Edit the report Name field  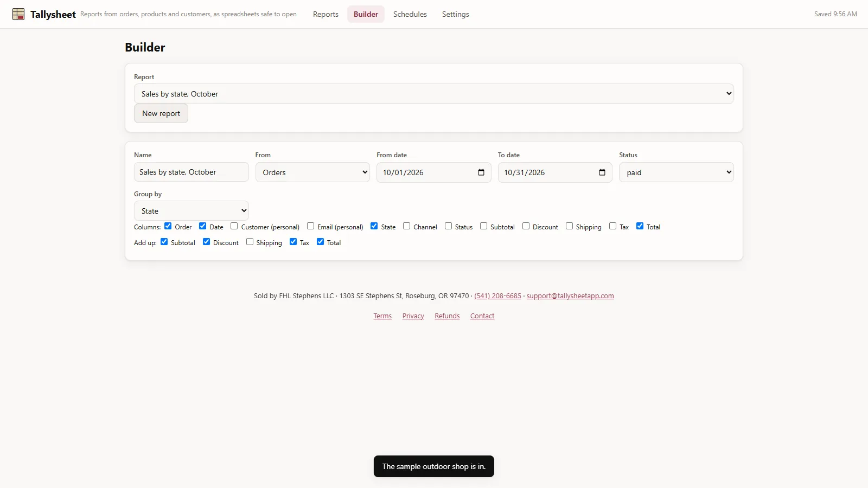click(x=192, y=172)
